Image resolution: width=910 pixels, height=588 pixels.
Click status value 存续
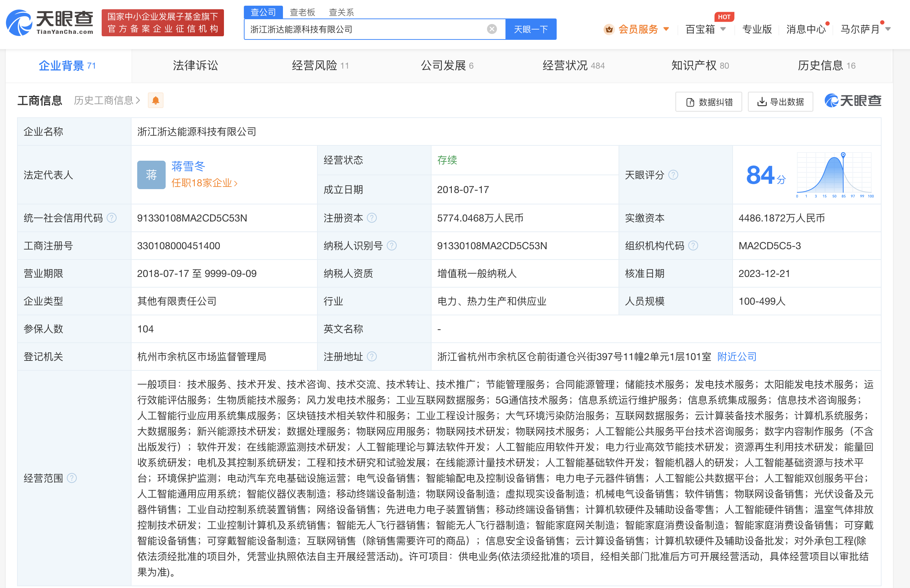tap(447, 160)
